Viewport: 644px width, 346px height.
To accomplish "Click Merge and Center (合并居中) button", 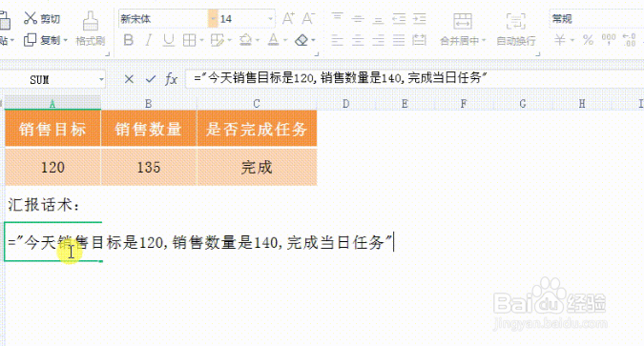I will click(463, 29).
